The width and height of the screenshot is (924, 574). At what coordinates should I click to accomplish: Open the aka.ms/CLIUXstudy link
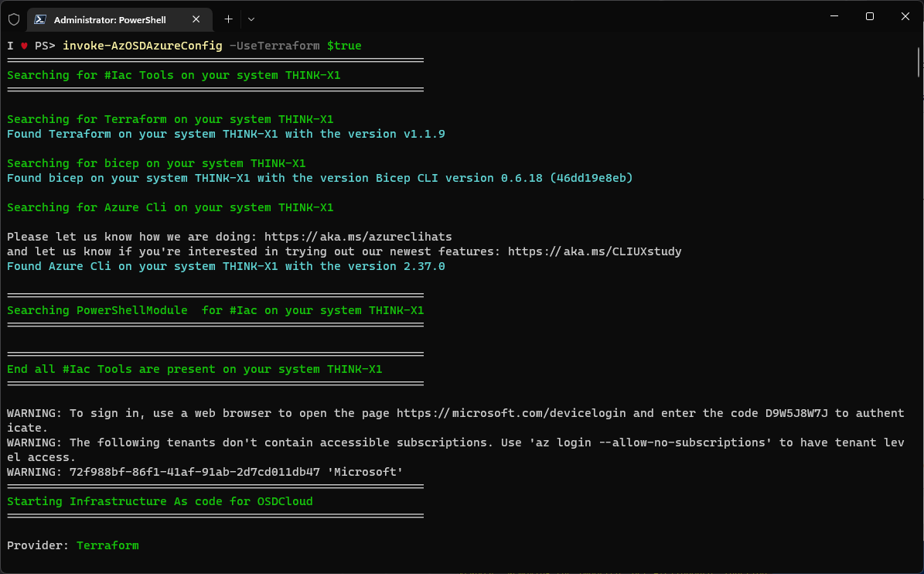tap(595, 251)
